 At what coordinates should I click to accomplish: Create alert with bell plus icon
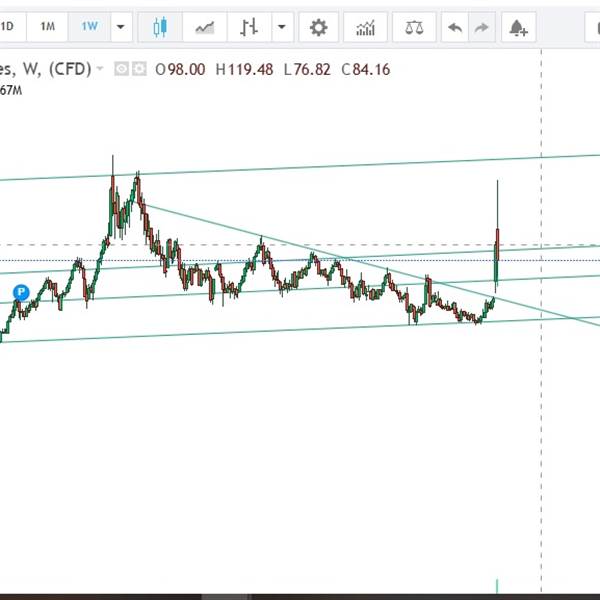tap(518, 27)
